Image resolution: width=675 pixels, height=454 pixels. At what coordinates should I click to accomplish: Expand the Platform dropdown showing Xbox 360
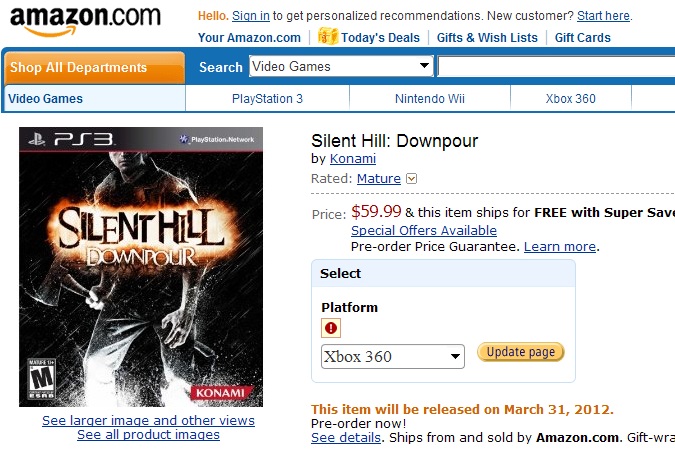coord(393,356)
